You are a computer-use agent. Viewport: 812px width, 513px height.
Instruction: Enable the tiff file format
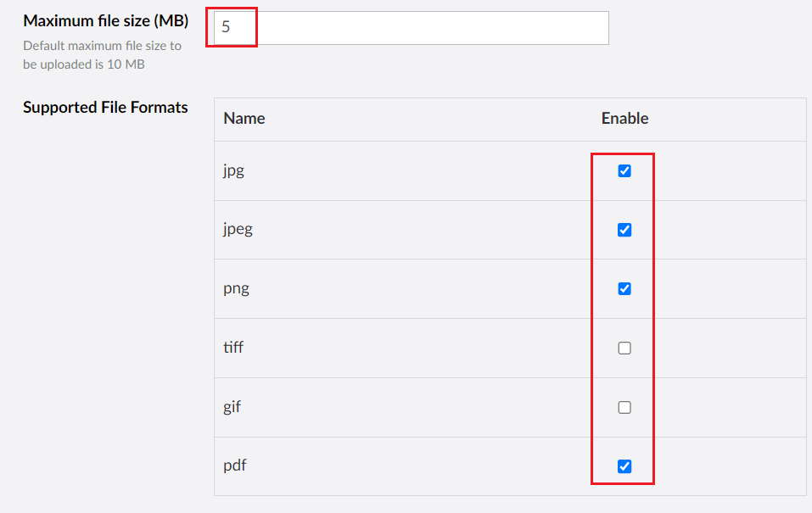tap(624, 348)
